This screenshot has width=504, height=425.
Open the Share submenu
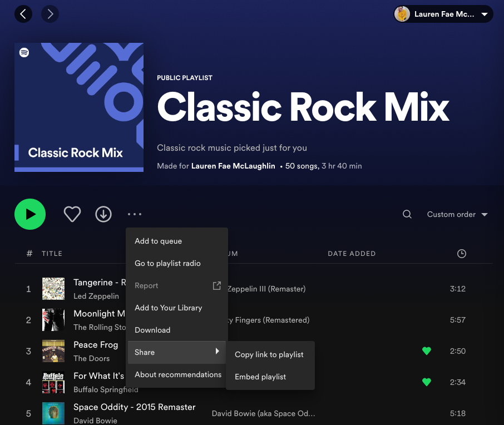tap(145, 352)
